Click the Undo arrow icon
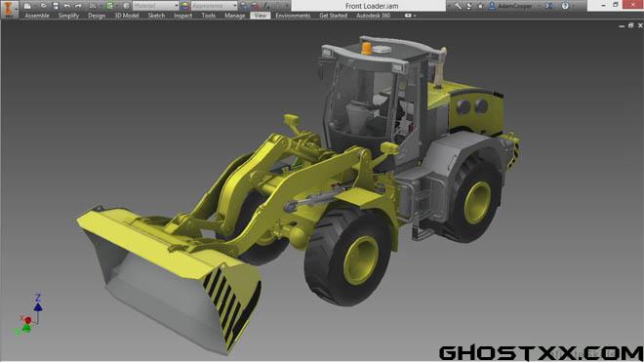 pyautogui.click(x=67, y=6)
